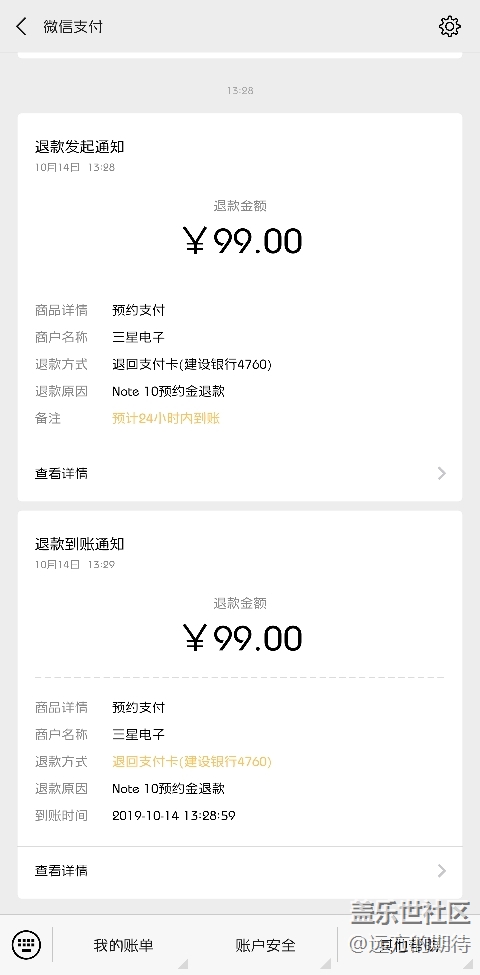View details of 退款发起通知
480x975 pixels.
tap(239, 473)
